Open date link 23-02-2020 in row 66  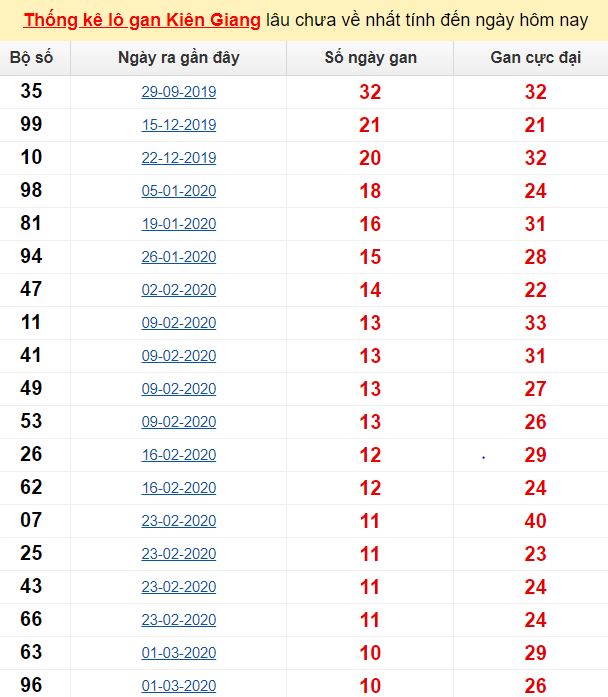pyautogui.click(x=179, y=620)
